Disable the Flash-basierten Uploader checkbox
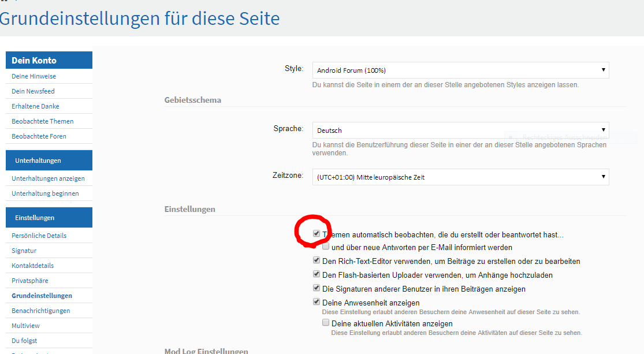Image resolution: width=644 pixels, height=354 pixels. (317, 274)
